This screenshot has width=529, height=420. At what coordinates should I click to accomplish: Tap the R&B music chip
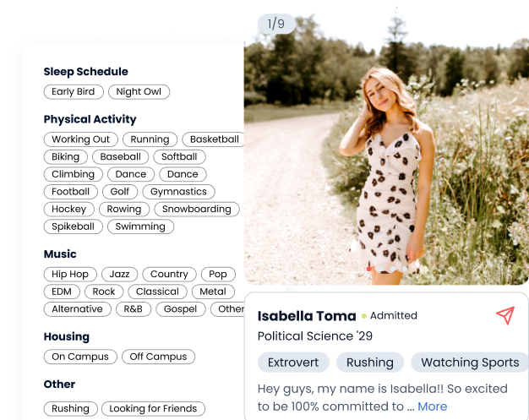(134, 309)
